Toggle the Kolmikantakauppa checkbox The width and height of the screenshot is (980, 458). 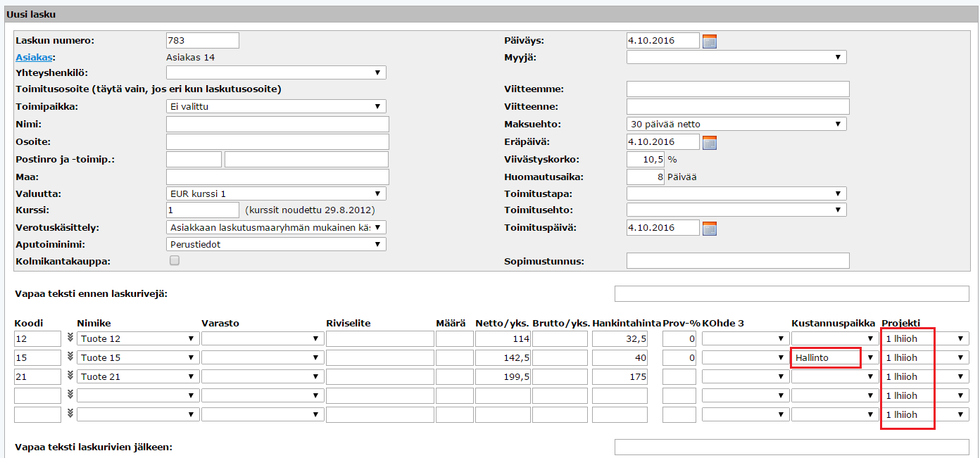point(175,260)
